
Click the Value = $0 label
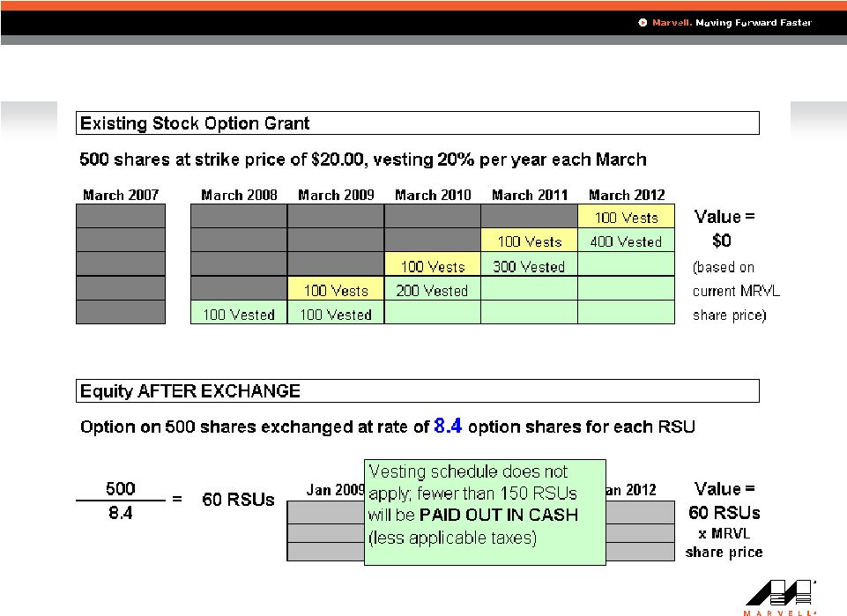click(724, 228)
